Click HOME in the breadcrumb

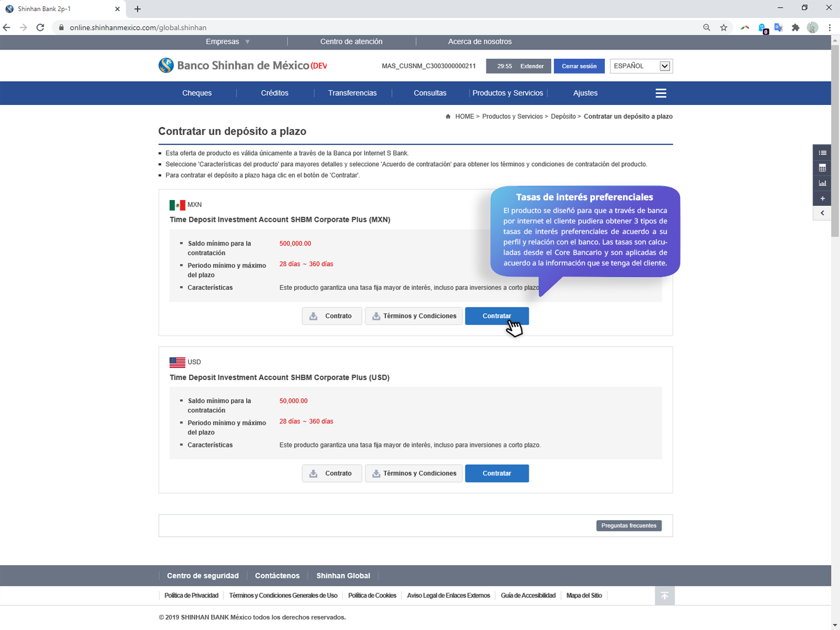[464, 117]
